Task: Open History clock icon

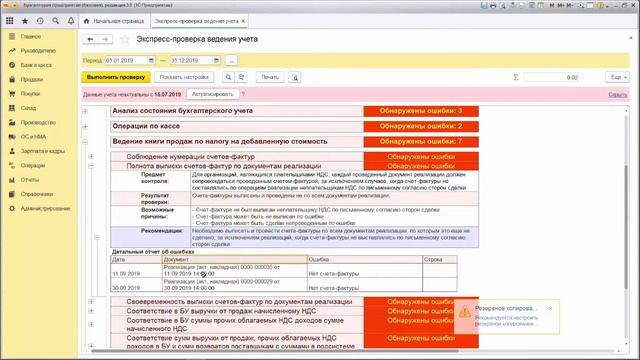Action: coord(40,21)
